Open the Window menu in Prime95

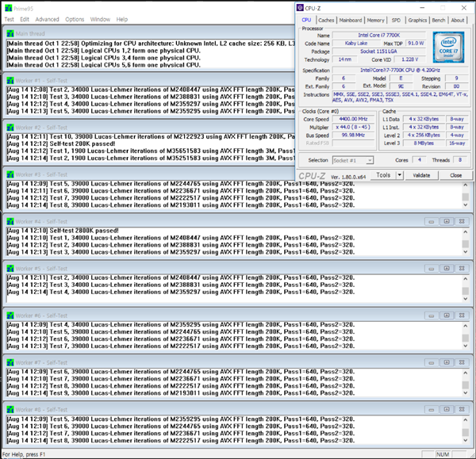(x=100, y=19)
